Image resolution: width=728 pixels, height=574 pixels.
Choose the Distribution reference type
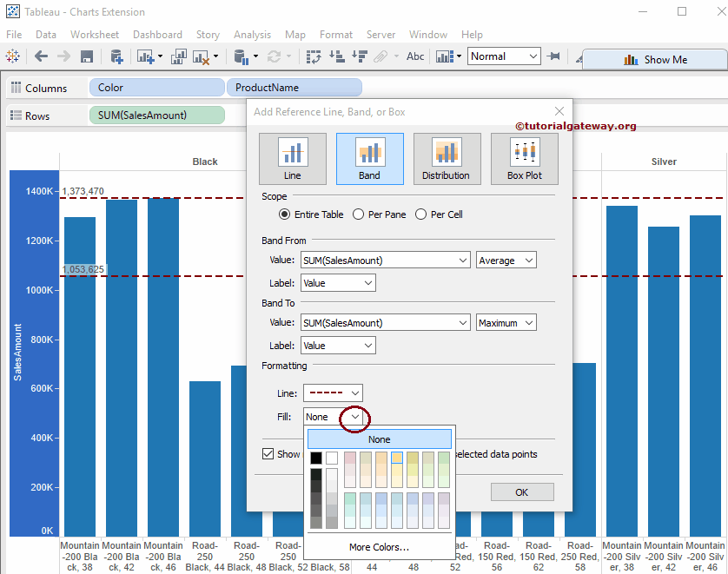click(447, 159)
